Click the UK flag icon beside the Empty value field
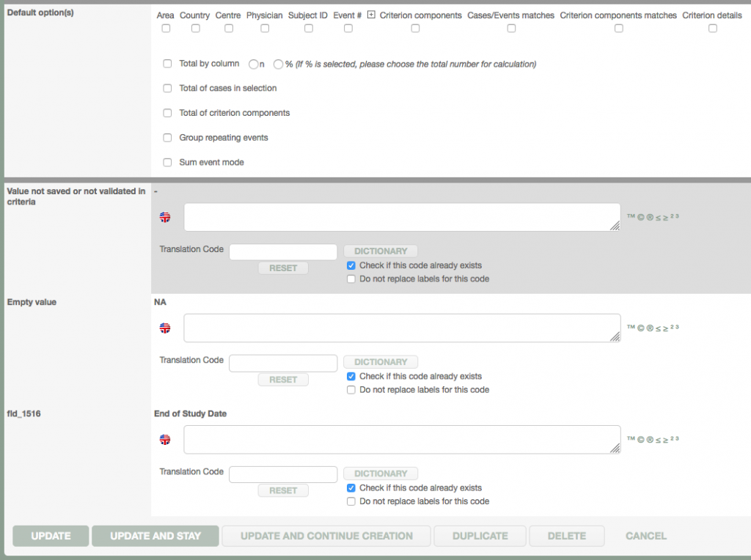Viewport: 751px width, 560px height. pos(165,328)
